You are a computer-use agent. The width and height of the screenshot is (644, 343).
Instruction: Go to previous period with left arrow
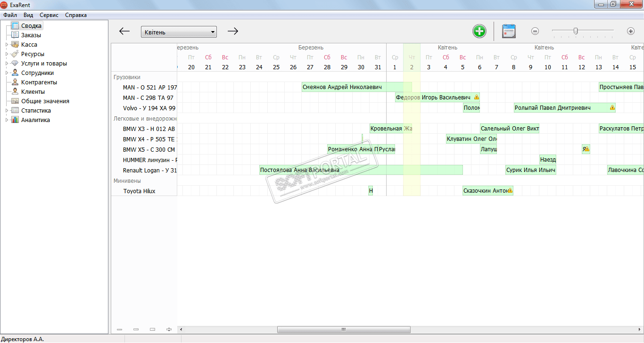pos(124,32)
